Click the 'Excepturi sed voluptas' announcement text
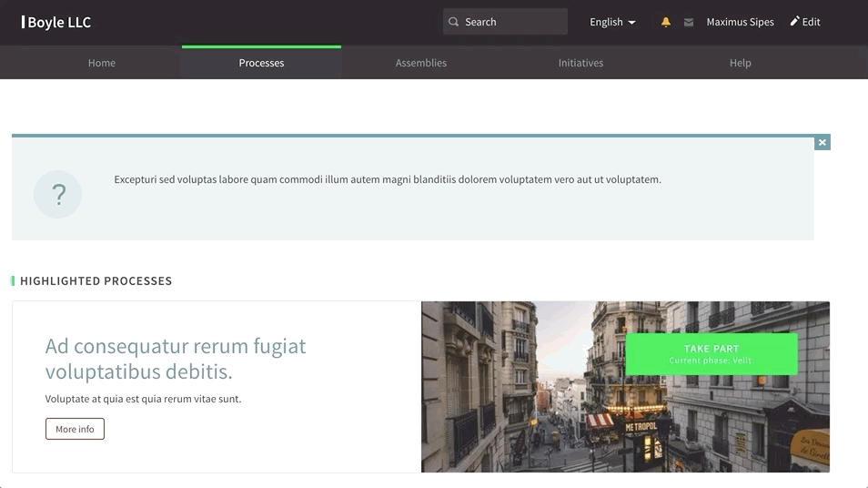The height and width of the screenshot is (488, 868). [x=388, y=179]
